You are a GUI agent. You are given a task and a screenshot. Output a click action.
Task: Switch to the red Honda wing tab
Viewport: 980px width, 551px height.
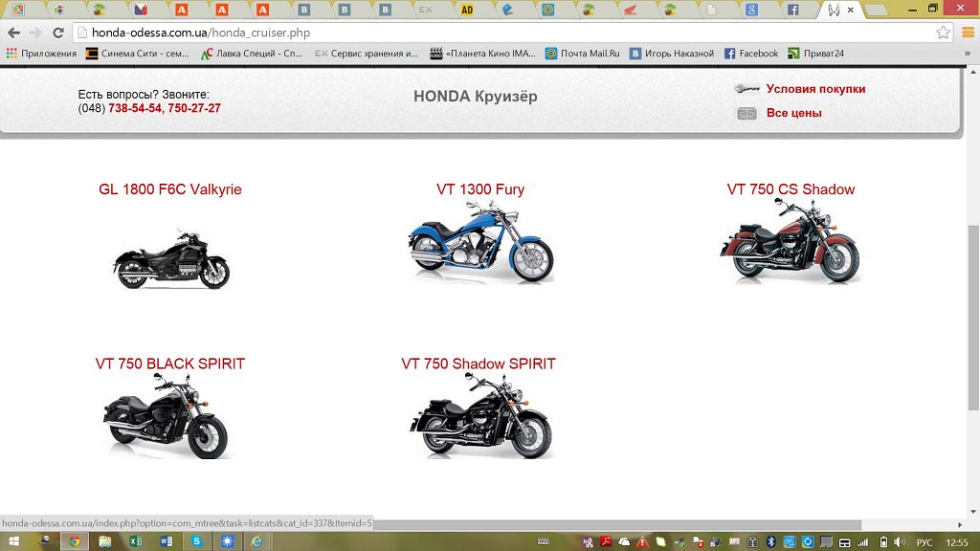(630, 10)
